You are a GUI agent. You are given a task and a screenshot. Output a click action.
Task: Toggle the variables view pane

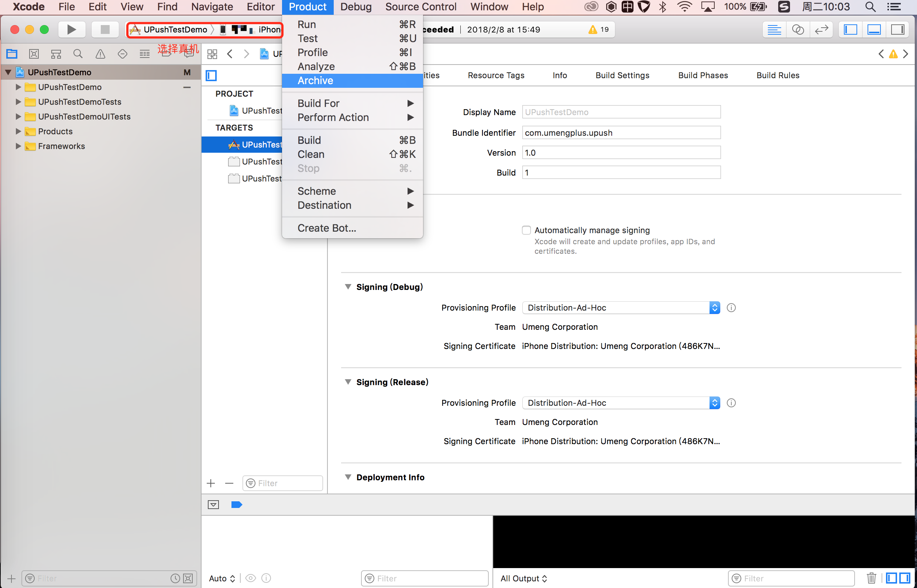[x=892, y=578]
